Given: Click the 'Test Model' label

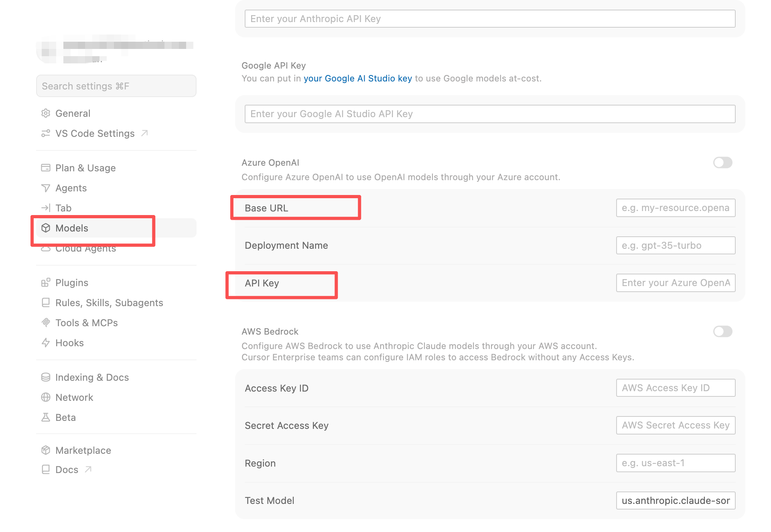Looking at the screenshot, I should 270,501.
